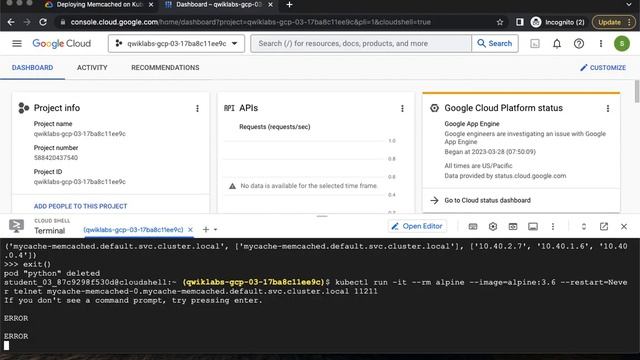
Task: Open Cloud Shell session information monitor icon
Action: click(x=533, y=227)
